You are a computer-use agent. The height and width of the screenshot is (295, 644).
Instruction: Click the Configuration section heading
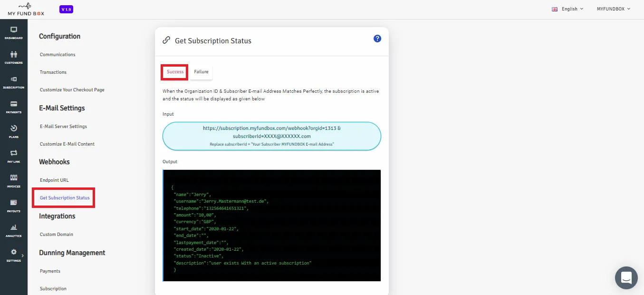point(59,36)
